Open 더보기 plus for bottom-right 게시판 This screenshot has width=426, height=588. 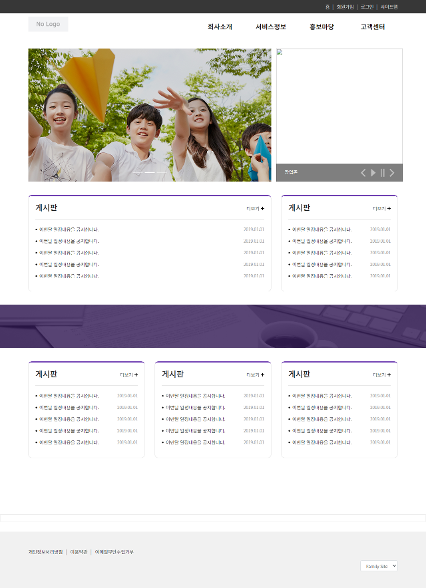click(382, 375)
